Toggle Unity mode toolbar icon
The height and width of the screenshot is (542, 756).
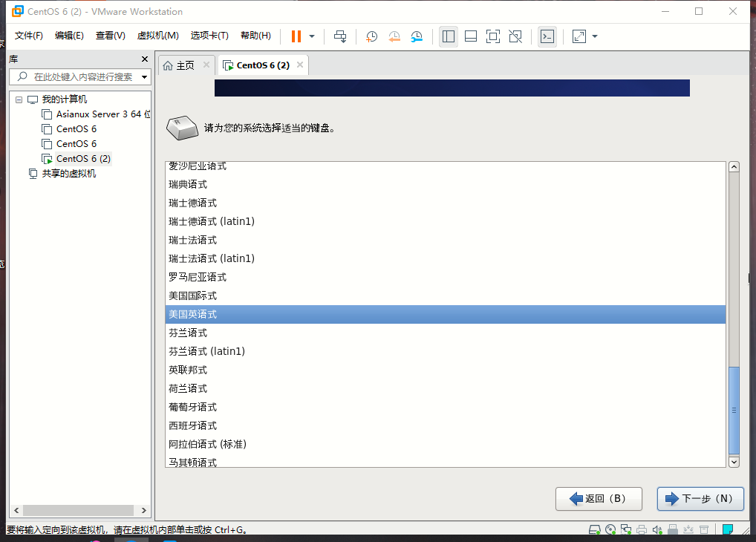(515, 36)
